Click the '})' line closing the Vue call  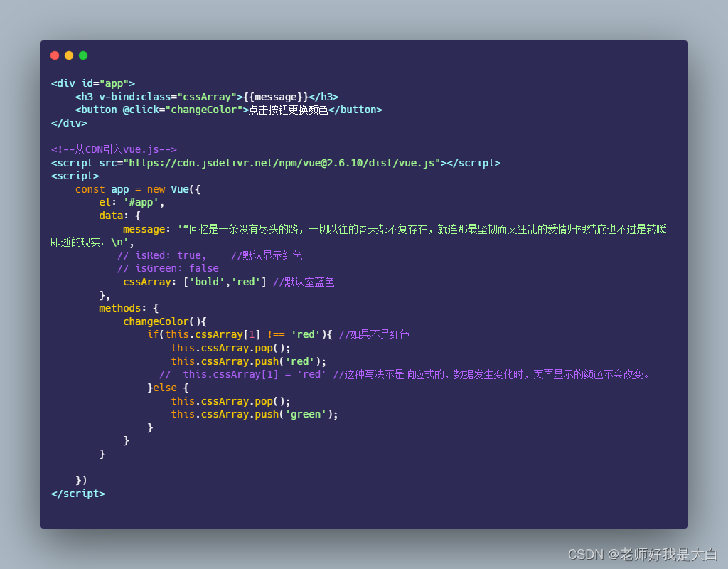[81, 480]
